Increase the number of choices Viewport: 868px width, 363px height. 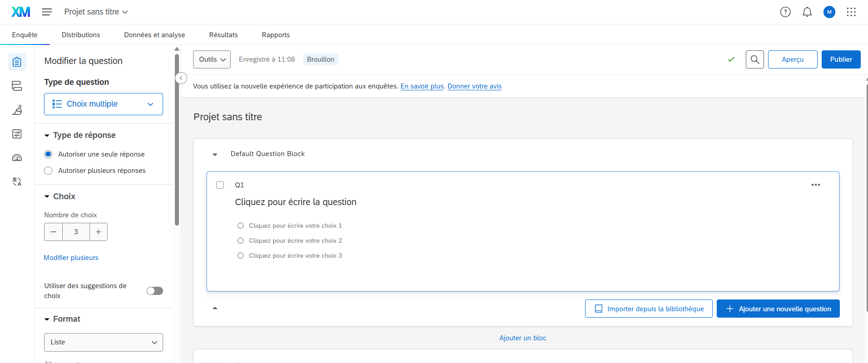tap(99, 232)
